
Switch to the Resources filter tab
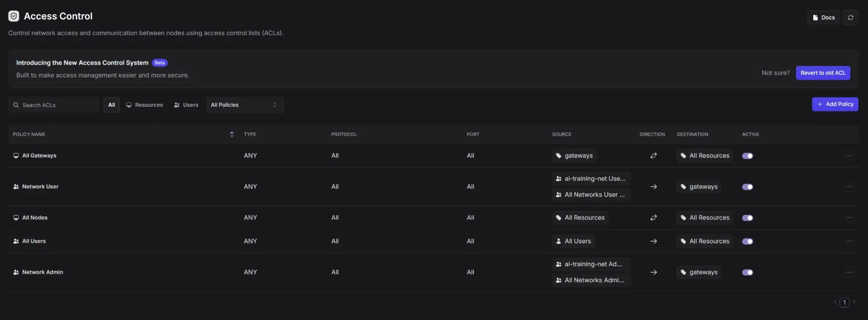144,105
